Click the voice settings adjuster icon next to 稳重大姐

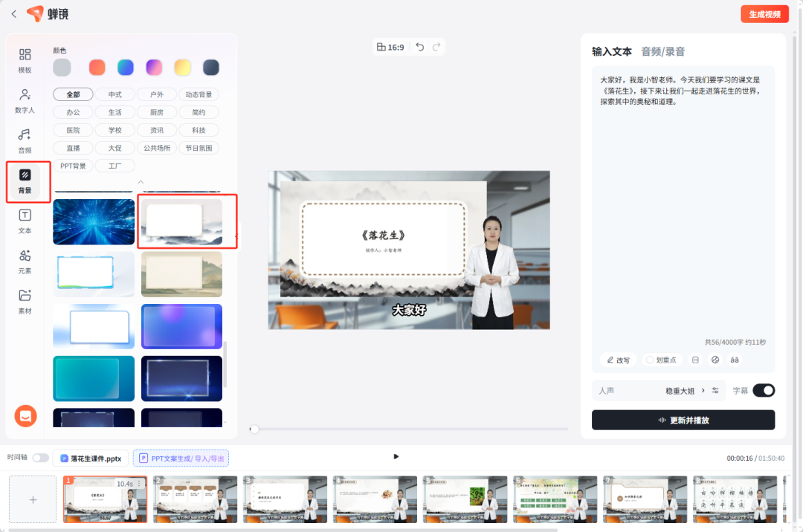click(x=715, y=390)
